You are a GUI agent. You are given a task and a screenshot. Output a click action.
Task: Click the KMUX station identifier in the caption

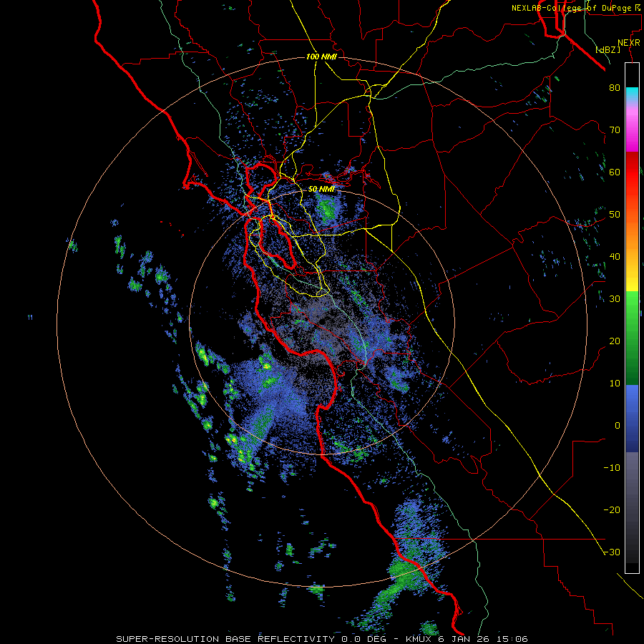[420, 639]
